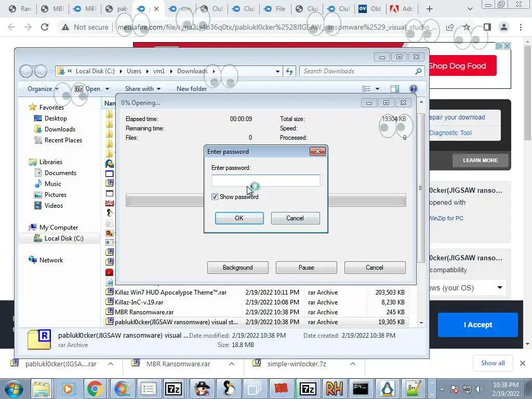Close the Chrome downloads bar
Image resolution: width=532 pixels, height=399 pixels.
point(523,363)
